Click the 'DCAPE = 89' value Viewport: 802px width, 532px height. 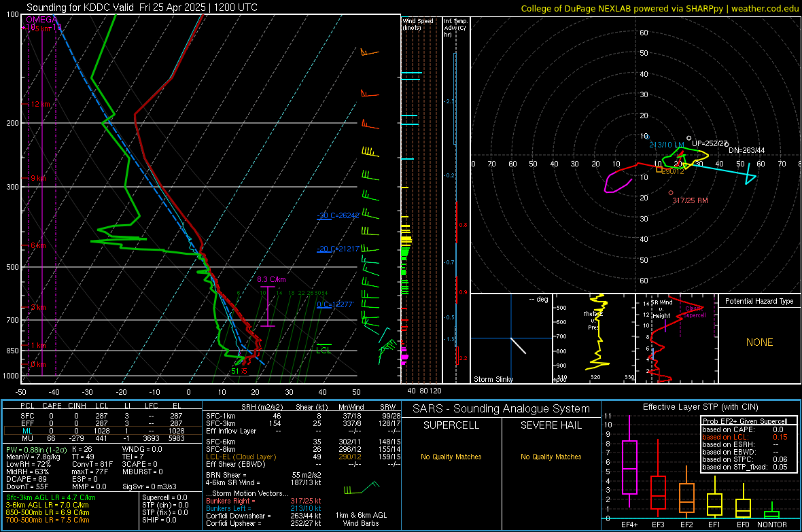click(x=26, y=479)
